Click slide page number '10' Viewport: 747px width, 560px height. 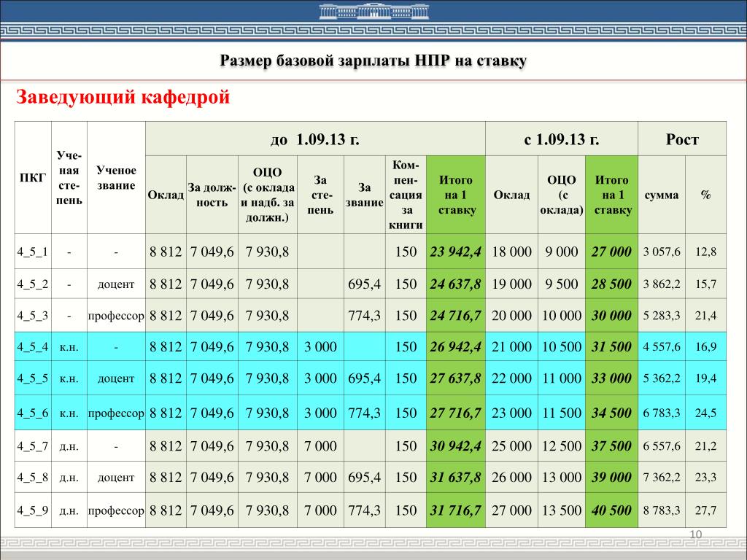tap(695, 534)
